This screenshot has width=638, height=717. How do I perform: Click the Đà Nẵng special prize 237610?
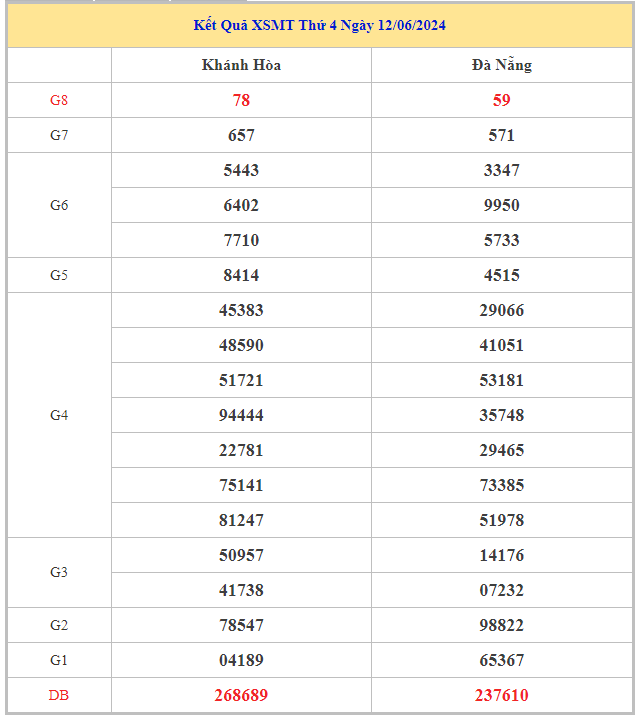(501, 695)
